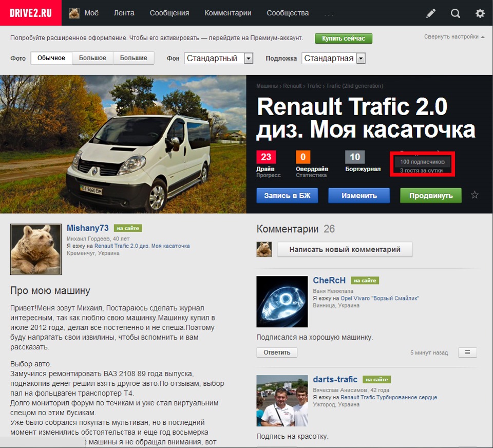This screenshot has height=448, width=493.
Task: Open Машины breadcrumb link
Action: (267, 86)
